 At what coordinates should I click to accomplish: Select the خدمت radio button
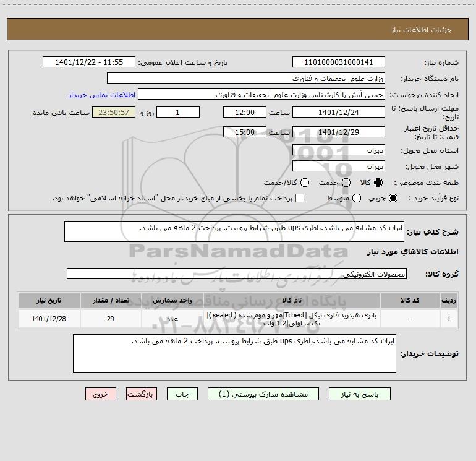click(346, 183)
